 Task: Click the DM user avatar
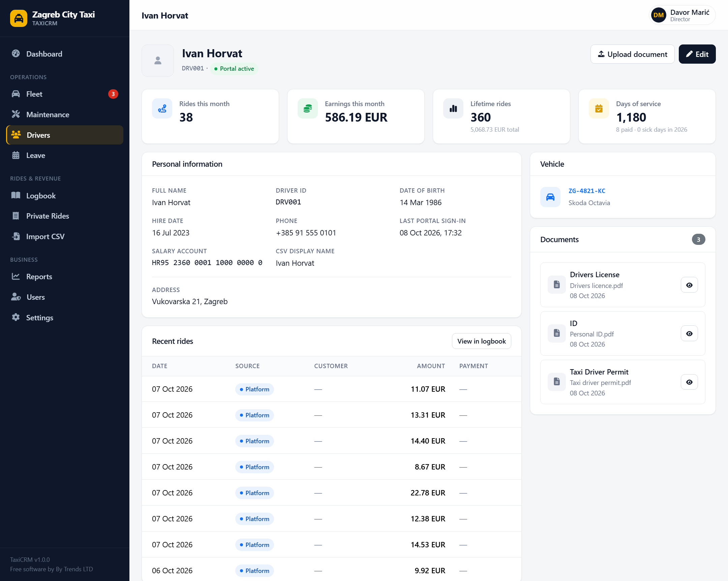click(x=659, y=15)
